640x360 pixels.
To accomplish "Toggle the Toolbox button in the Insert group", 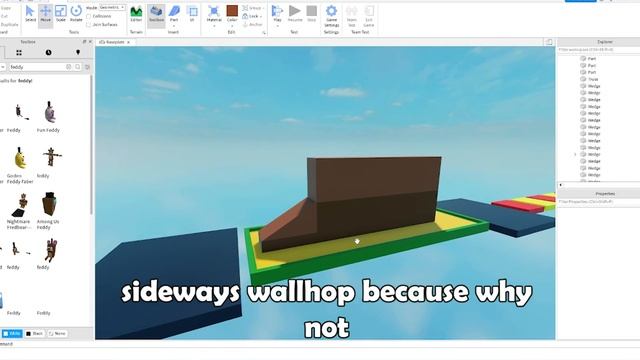I will (156, 14).
